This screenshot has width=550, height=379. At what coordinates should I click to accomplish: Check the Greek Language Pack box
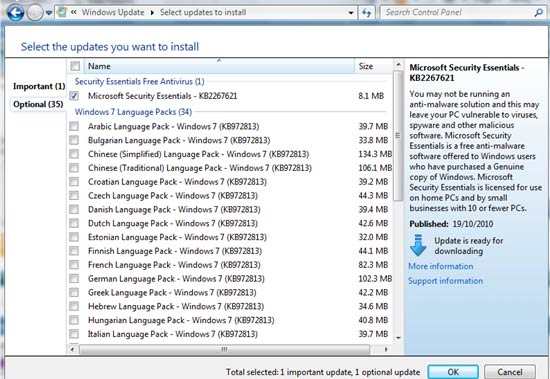tap(74, 292)
